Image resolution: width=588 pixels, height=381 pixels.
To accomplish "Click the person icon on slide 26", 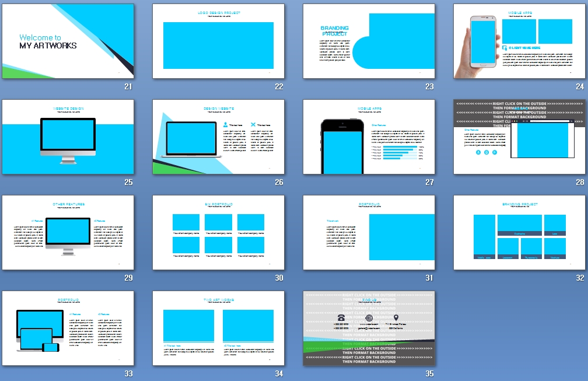I will [225, 124].
